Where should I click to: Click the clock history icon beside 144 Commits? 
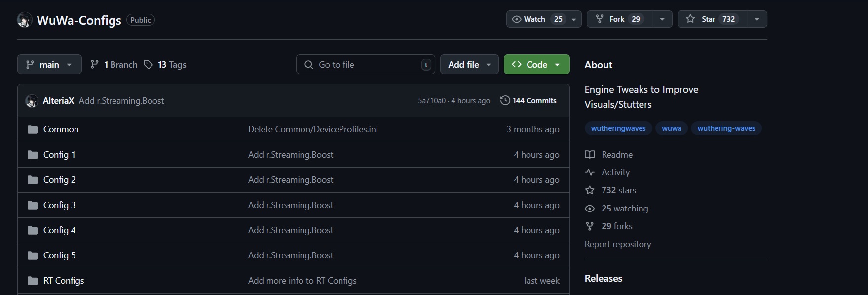coord(505,101)
